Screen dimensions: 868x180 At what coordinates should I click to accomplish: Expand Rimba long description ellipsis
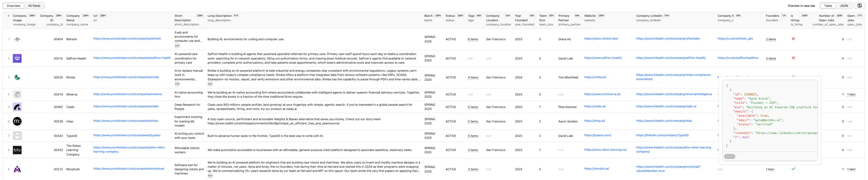tap(210, 84)
